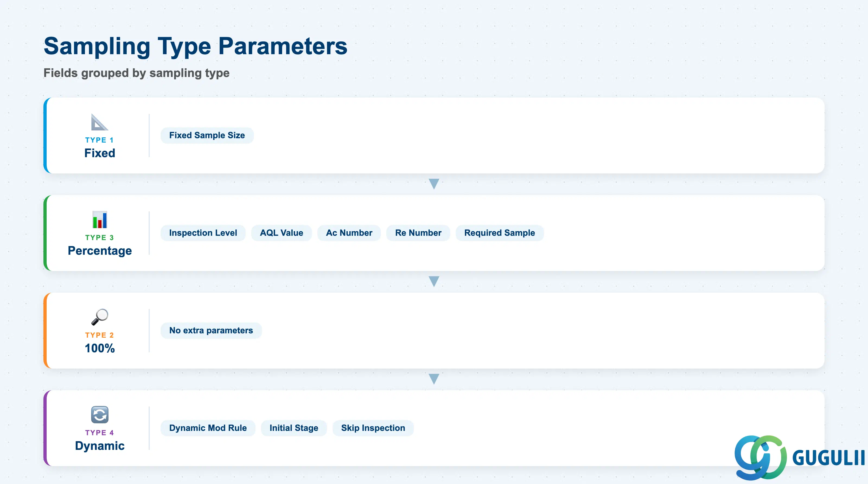
Task: Click the magnifying glass icon for 100% type
Action: pos(100,317)
